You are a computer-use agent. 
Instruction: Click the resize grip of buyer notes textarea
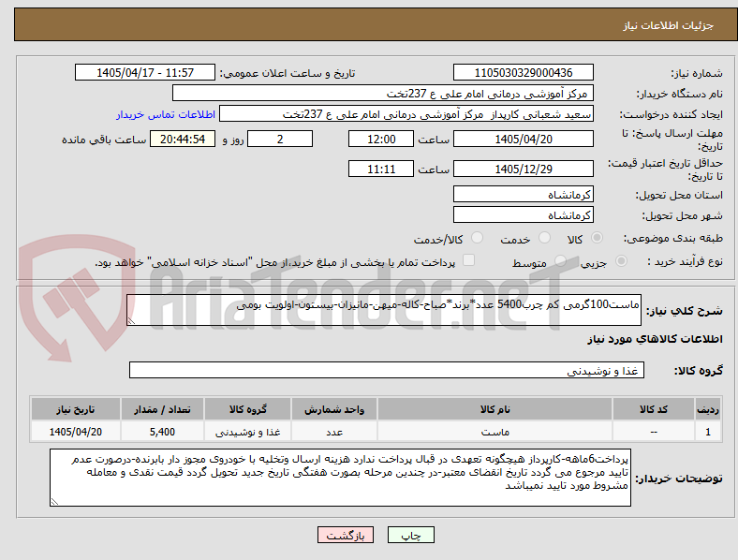tap(54, 502)
